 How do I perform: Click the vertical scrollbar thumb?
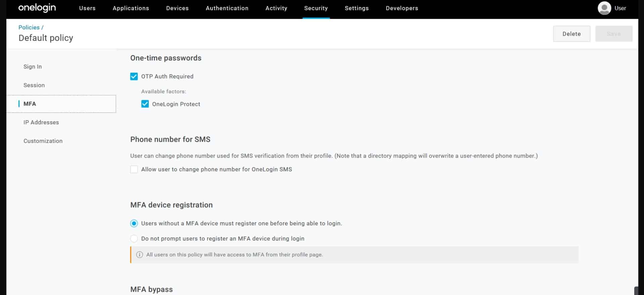[636, 291]
